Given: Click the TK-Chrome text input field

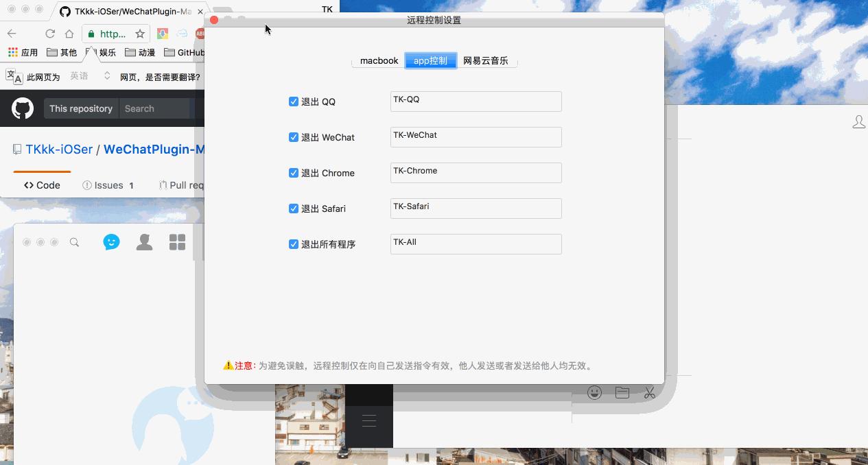Looking at the screenshot, I should (x=476, y=172).
